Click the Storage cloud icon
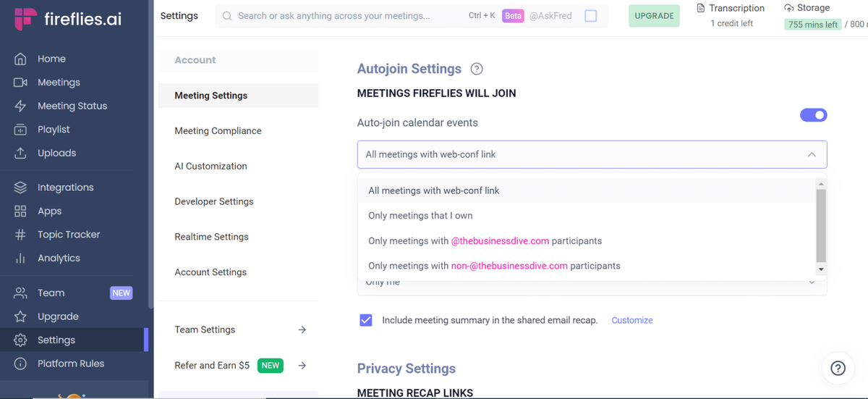The image size is (868, 399). 789,8
